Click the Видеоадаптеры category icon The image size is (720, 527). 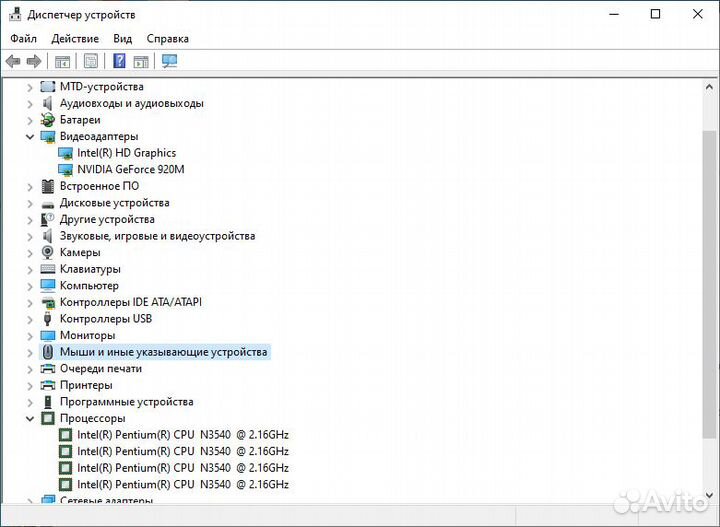coord(48,136)
